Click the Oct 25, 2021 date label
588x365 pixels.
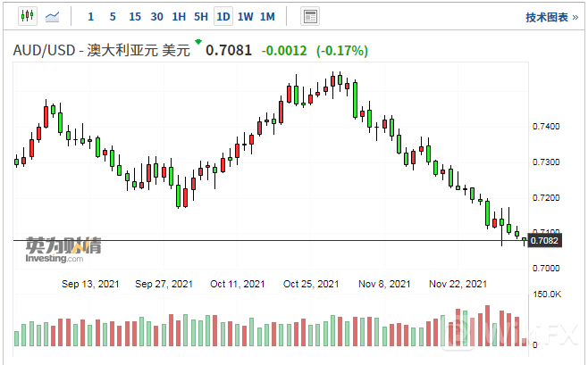click(311, 284)
